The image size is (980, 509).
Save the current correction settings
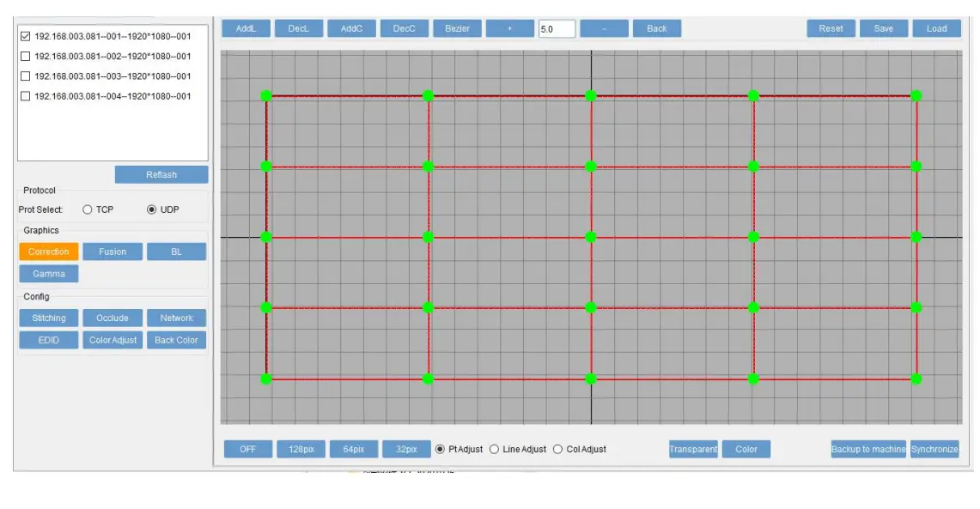[883, 27]
